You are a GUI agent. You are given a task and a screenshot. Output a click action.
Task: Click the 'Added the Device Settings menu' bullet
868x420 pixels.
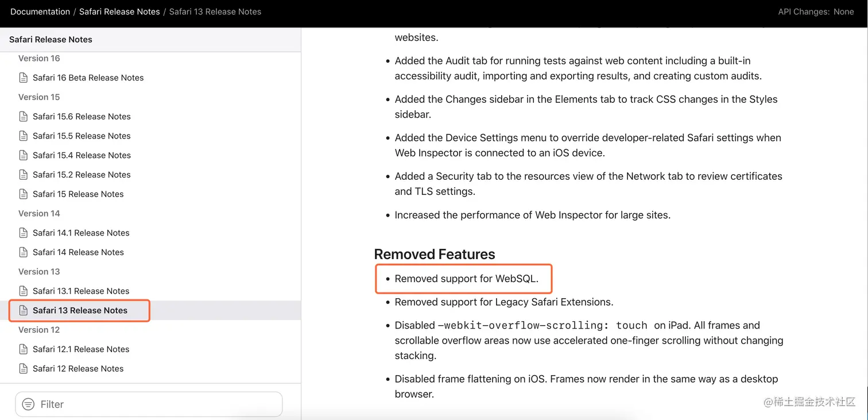(588, 145)
